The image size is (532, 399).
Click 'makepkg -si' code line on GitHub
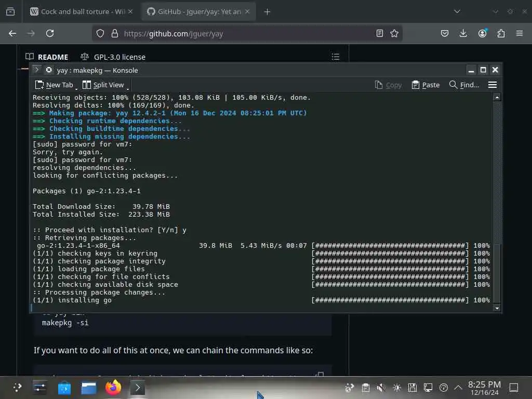tap(65, 323)
